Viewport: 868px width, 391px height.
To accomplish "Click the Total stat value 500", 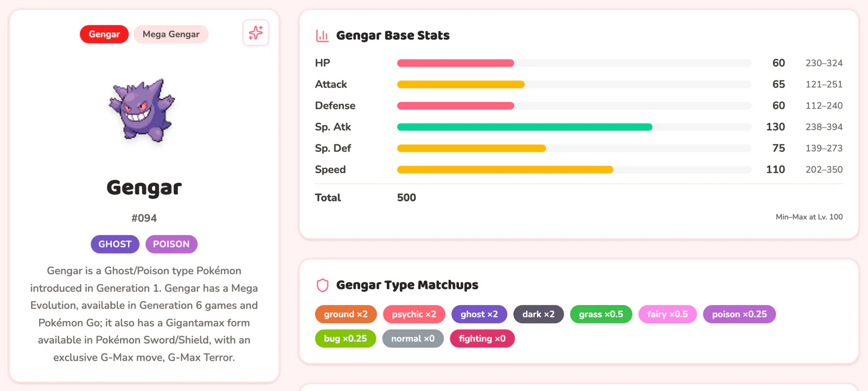I will pyautogui.click(x=406, y=198).
